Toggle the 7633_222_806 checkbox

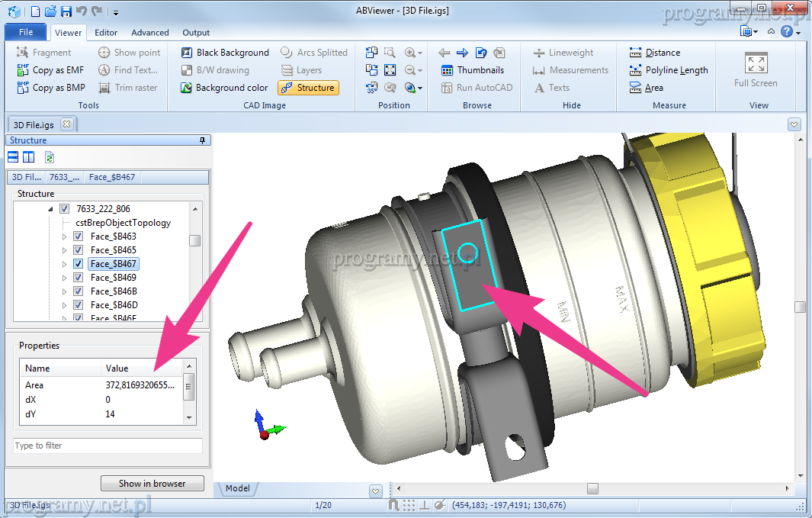coord(64,209)
